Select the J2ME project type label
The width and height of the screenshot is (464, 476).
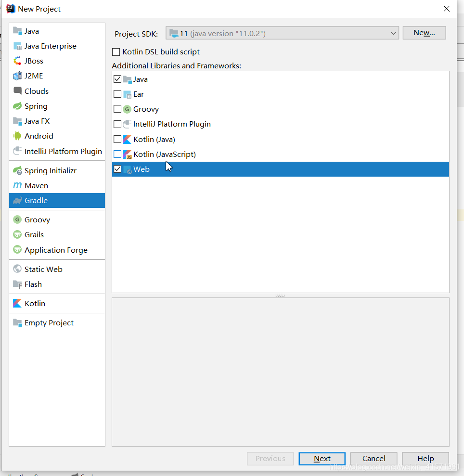[x=33, y=76]
